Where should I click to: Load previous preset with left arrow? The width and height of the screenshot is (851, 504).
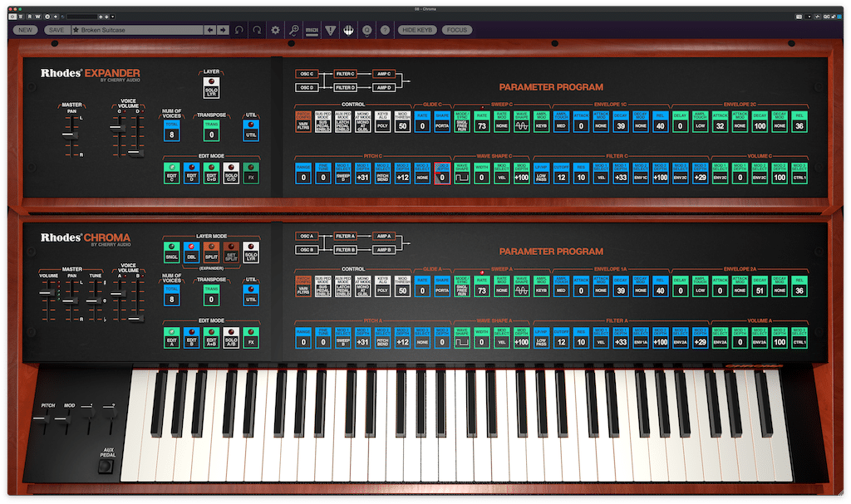point(210,30)
